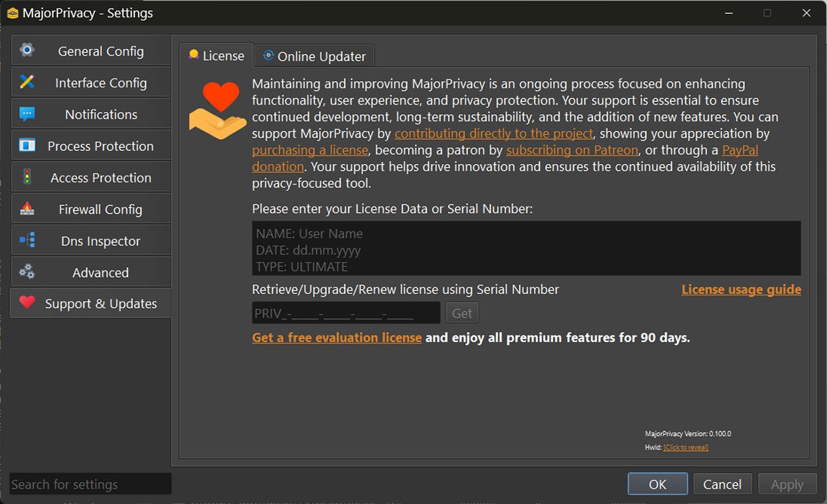Click the Support & Updates heart icon
Viewport: 827px width, 504px height.
point(27,302)
